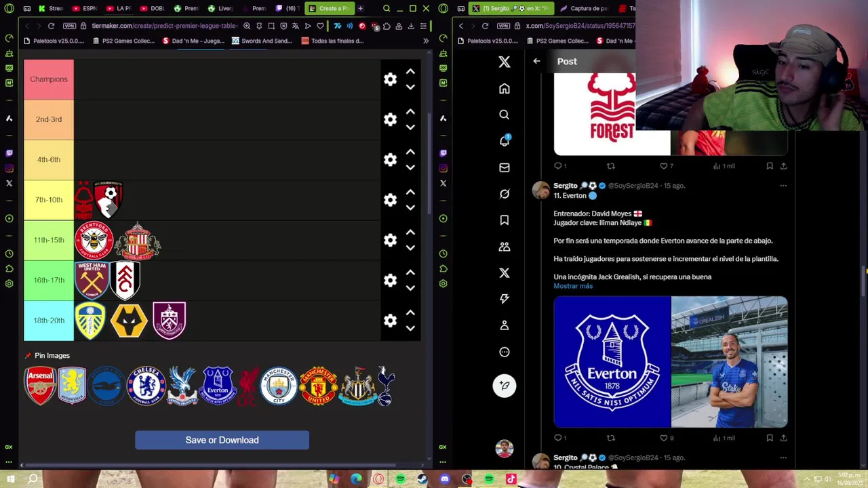Reload the tiermaker page

click(51, 26)
